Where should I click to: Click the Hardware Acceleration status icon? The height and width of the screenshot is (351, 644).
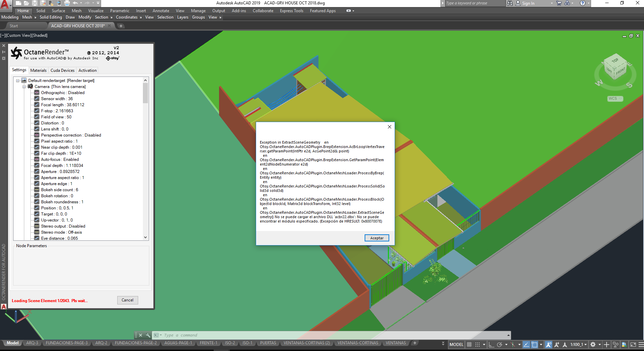tap(624, 345)
